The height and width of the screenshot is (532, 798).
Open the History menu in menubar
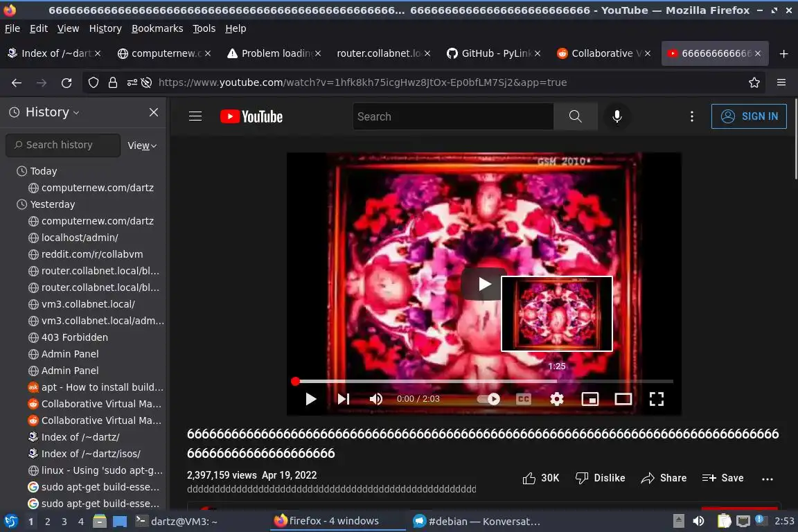point(105,28)
